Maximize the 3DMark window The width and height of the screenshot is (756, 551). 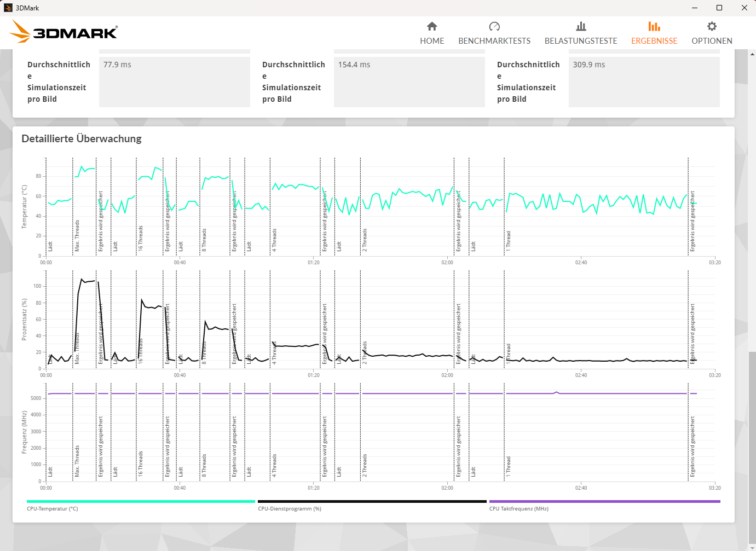719,8
